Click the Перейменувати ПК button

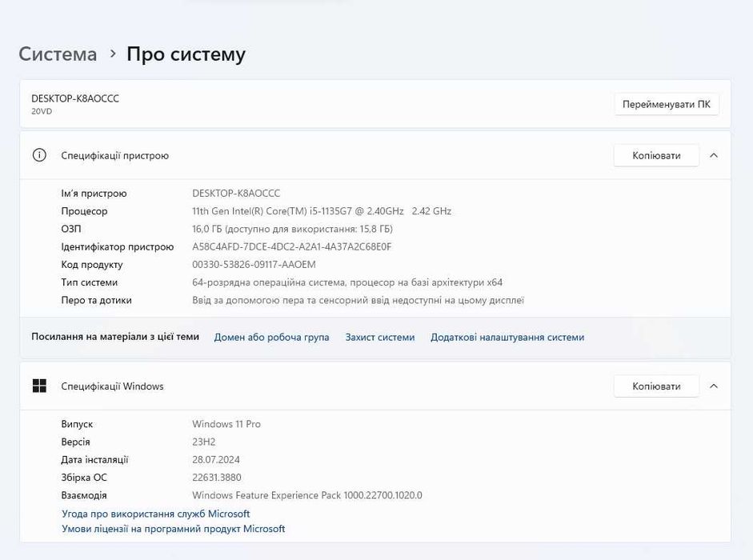(666, 105)
